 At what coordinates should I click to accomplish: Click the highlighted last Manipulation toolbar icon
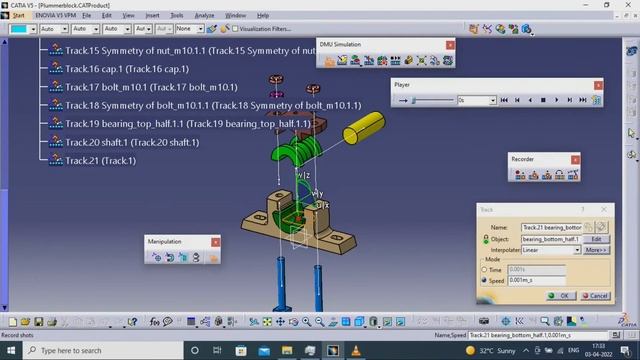[x=213, y=257]
